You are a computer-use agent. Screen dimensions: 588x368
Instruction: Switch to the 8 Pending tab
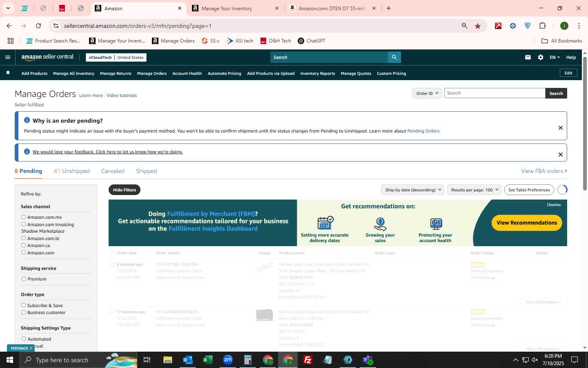28,171
